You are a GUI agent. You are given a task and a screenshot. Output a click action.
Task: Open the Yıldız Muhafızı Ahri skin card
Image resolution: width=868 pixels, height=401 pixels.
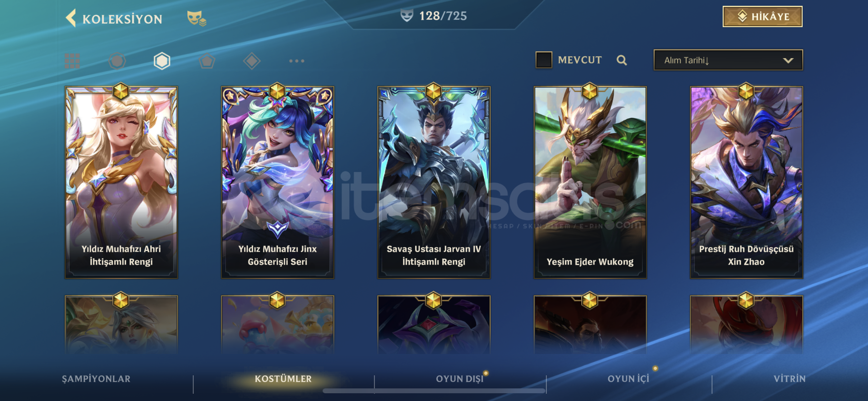(x=121, y=183)
